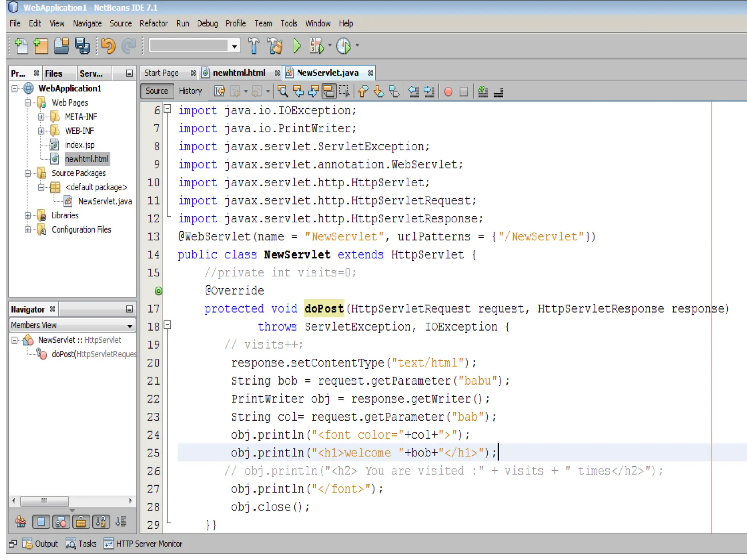Click the Build Project hammer icon

pos(253,46)
